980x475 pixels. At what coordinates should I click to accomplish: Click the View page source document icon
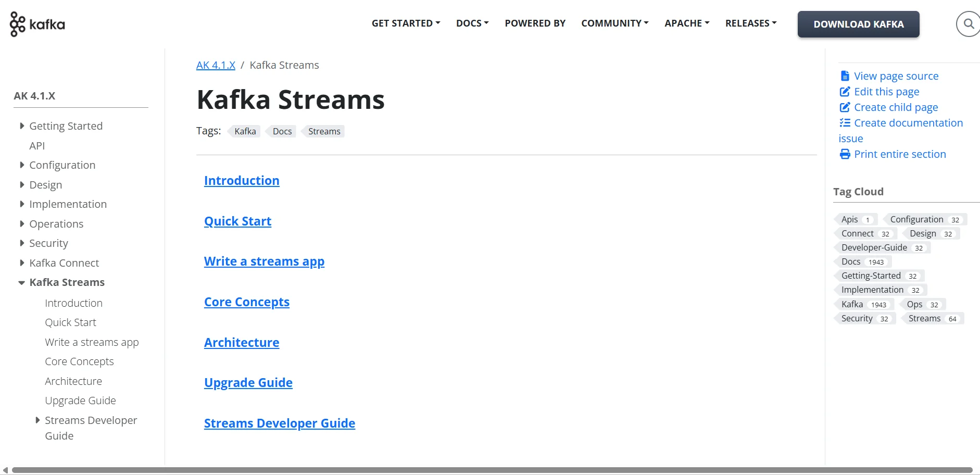coord(845,76)
